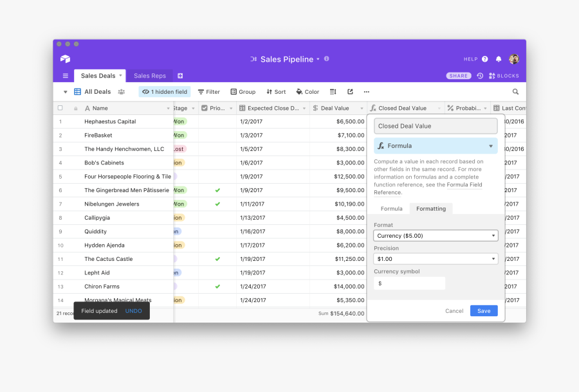
Task: Click the Currency symbol input field
Action: 409,283
